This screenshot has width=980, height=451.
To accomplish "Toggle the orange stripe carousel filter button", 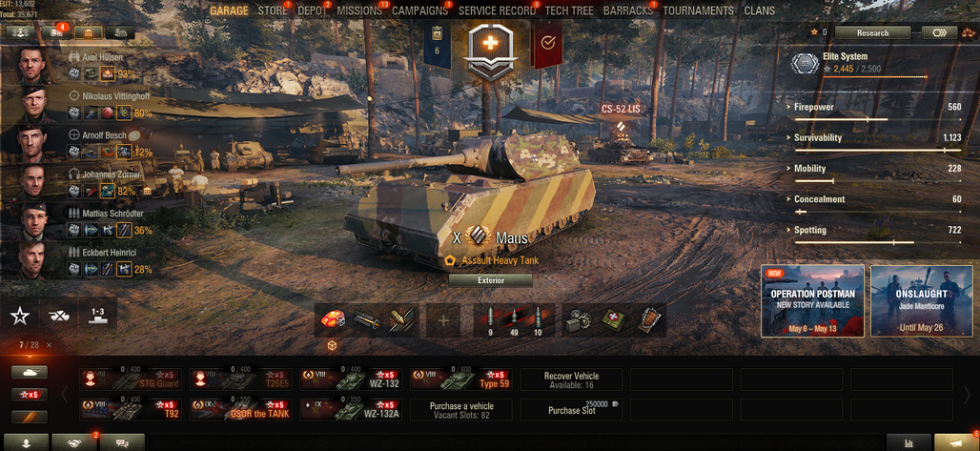I will pyautogui.click(x=30, y=417).
